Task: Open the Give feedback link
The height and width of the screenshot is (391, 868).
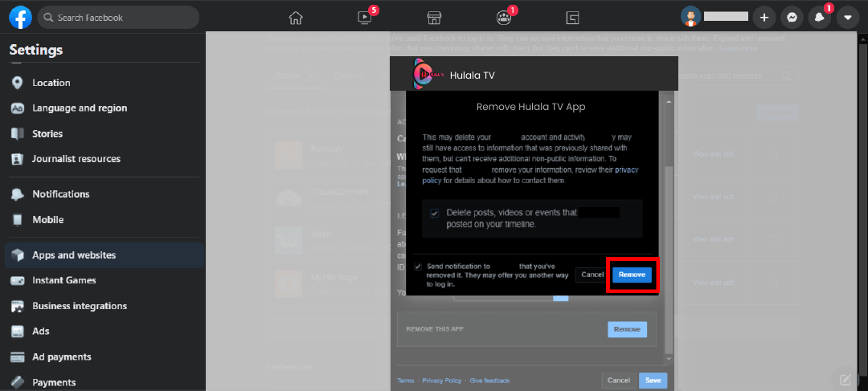Action: [x=489, y=381]
